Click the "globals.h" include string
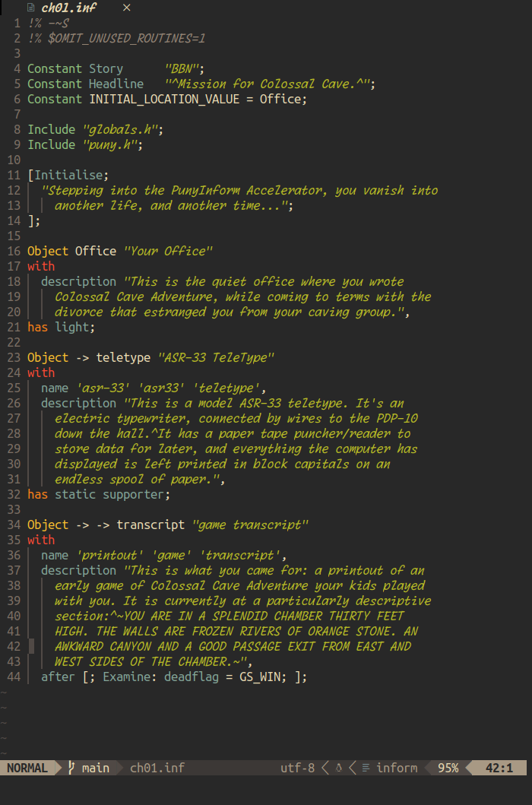This screenshot has height=805, width=532. pos(119,129)
